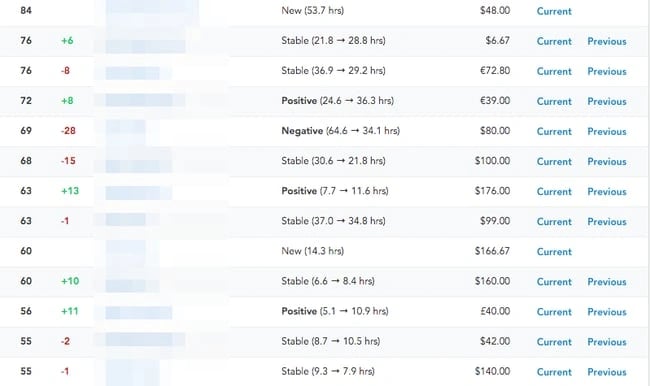
Task: Click the +13 score change value
Action: click(x=70, y=191)
